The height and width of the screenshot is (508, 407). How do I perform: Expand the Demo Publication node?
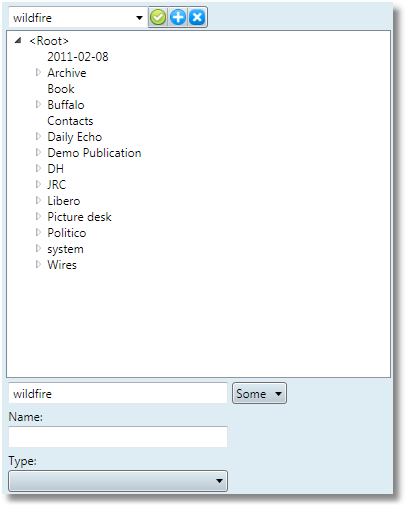pos(38,152)
